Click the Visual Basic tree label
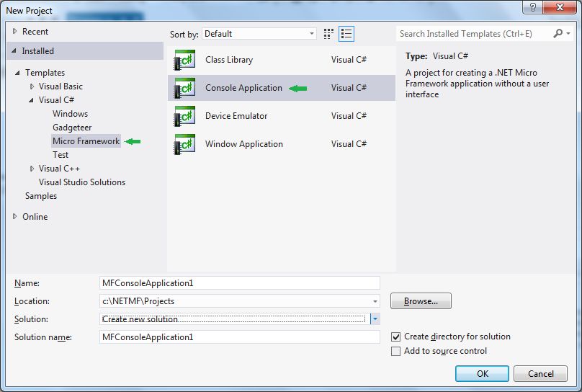Image resolution: width=582 pixels, height=392 pixels. tap(61, 86)
